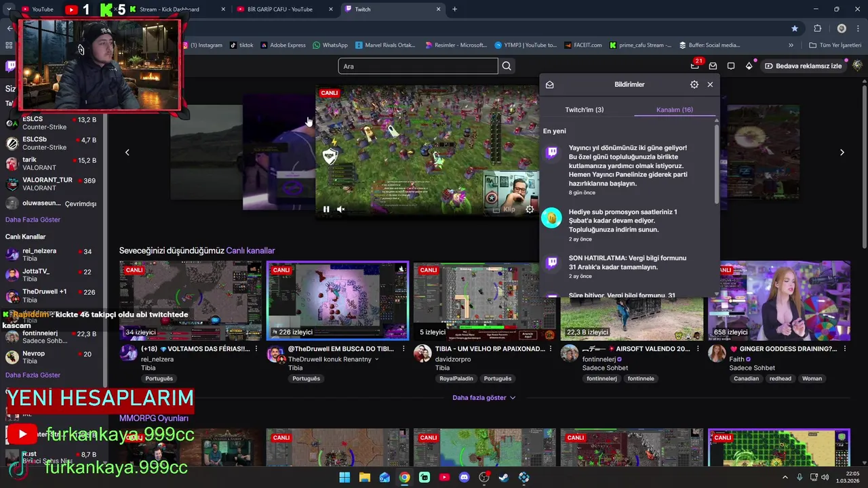Open Adobe Express bookmark

(282, 45)
